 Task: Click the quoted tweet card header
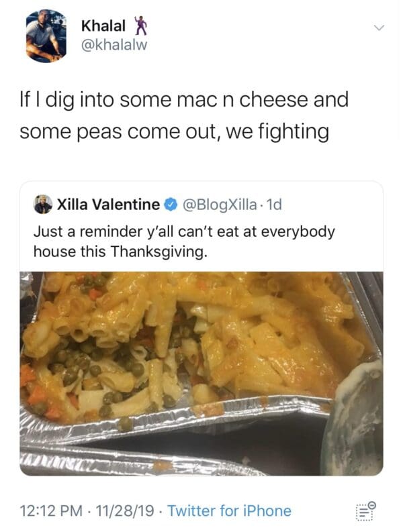pos(158,205)
